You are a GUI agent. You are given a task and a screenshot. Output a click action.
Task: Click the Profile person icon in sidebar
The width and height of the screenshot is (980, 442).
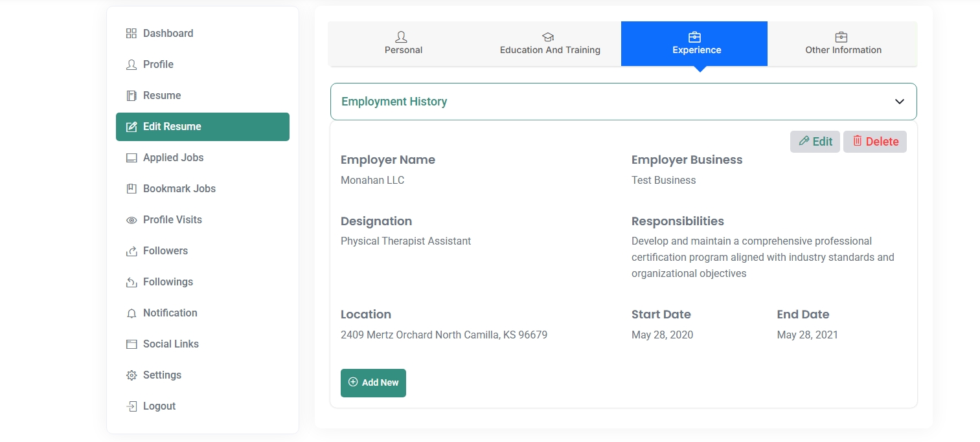[x=131, y=64]
